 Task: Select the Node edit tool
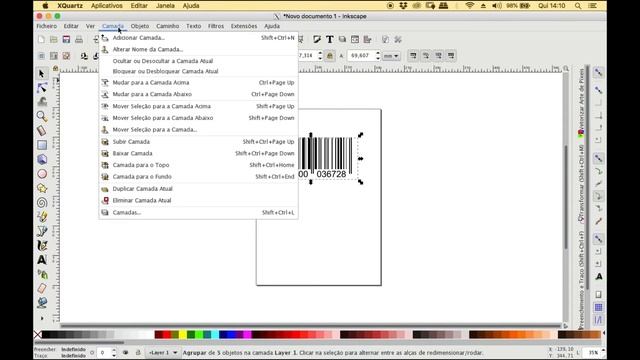pyautogui.click(x=42, y=87)
